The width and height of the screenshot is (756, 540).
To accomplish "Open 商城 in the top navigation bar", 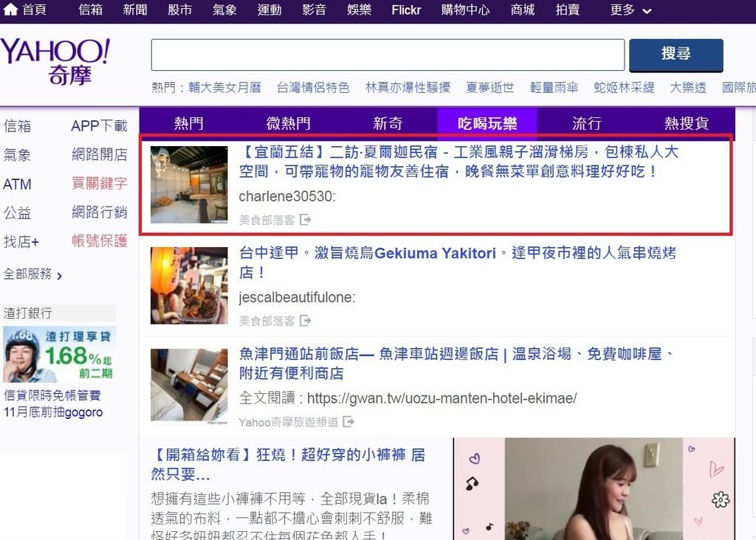I will click(x=523, y=10).
